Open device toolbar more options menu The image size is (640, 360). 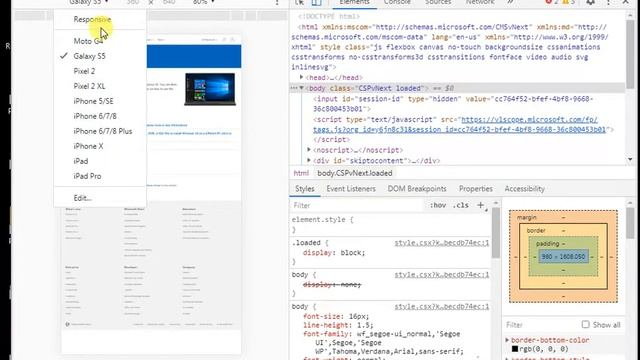point(277,2)
